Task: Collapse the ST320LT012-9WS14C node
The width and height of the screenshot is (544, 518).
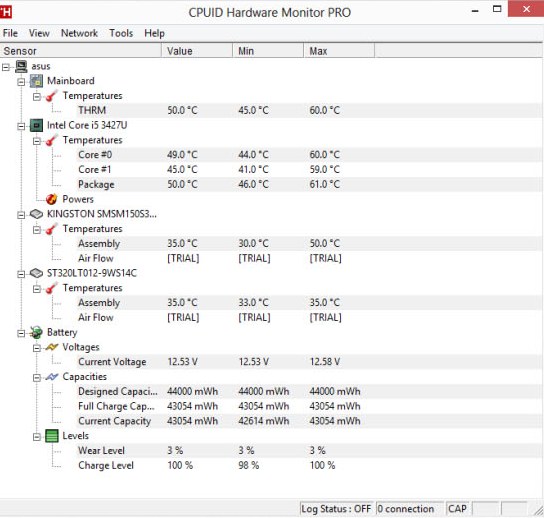Action: point(21,274)
